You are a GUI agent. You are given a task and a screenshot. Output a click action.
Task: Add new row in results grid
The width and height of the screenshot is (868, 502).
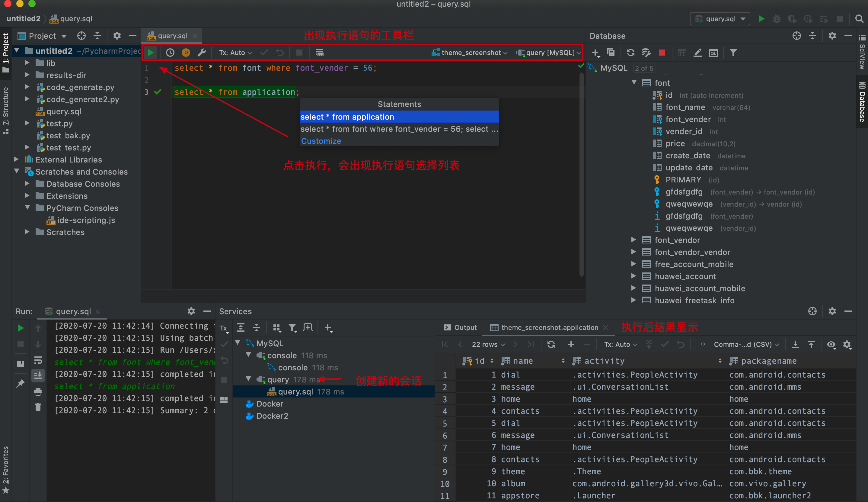[571, 344]
